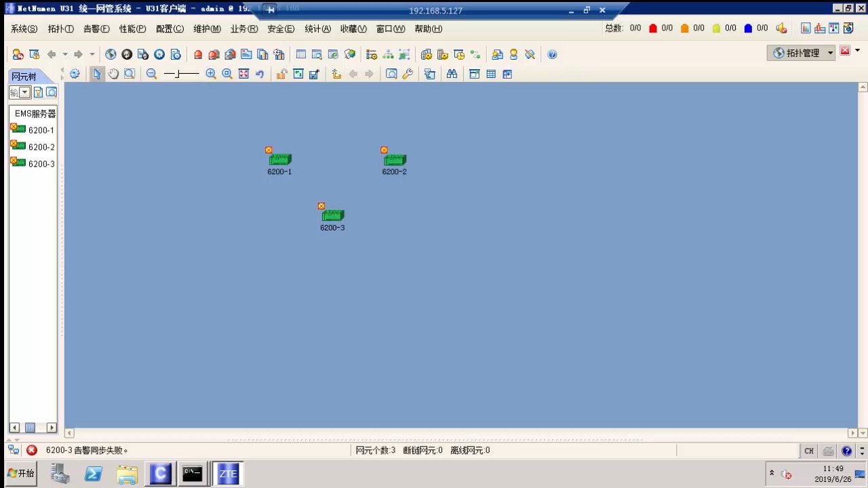Open the 统计(A) menu
Image resolution: width=868 pixels, height=488 pixels.
(x=317, y=28)
